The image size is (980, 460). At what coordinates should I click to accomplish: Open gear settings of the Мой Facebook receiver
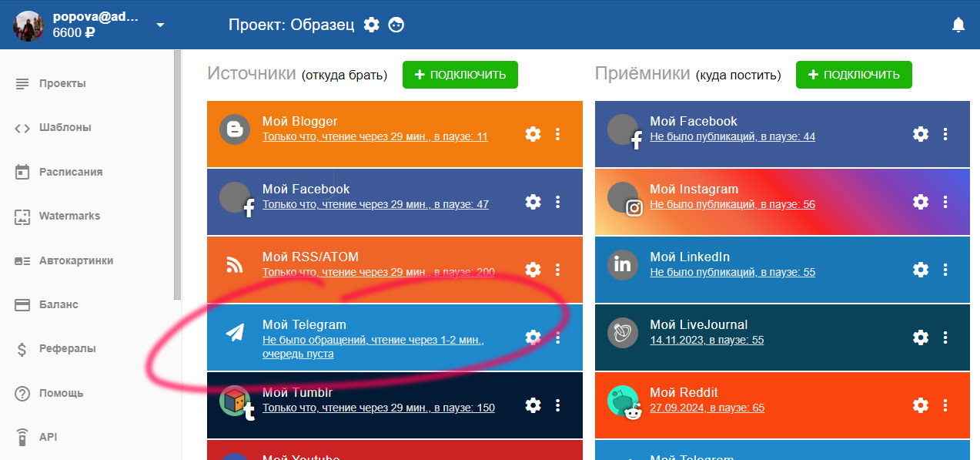point(921,134)
